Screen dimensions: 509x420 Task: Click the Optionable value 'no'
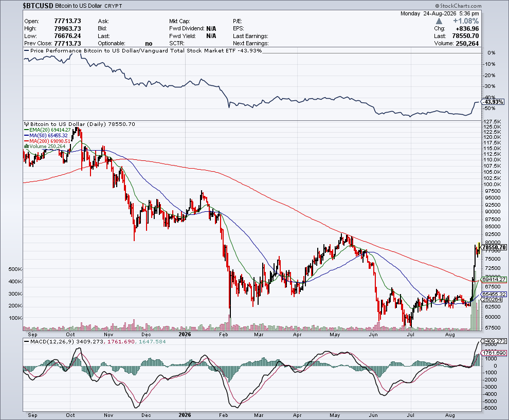[x=149, y=44]
